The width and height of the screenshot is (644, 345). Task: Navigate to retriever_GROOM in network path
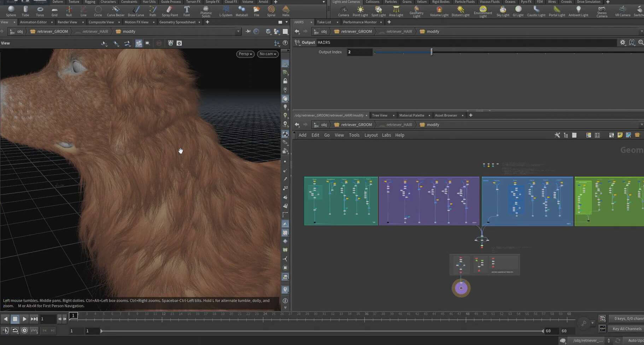point(356,125)
